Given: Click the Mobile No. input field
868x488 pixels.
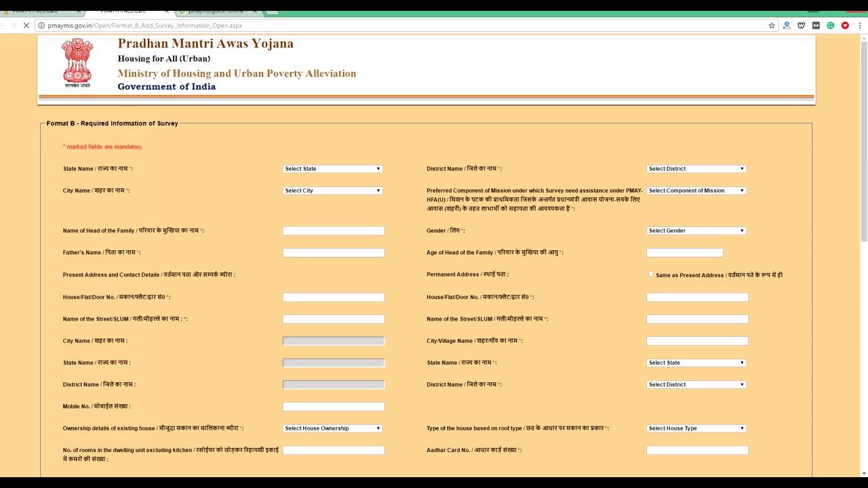Looking at the screenshot, I should click(334, 407).
